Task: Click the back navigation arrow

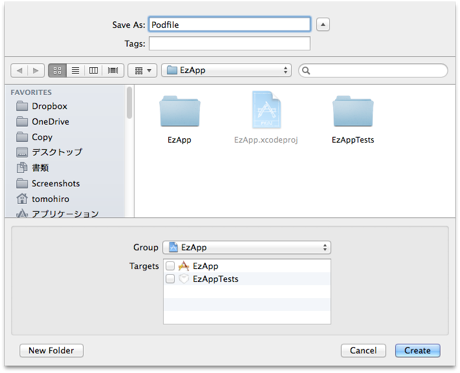Action: click(19, 70)
